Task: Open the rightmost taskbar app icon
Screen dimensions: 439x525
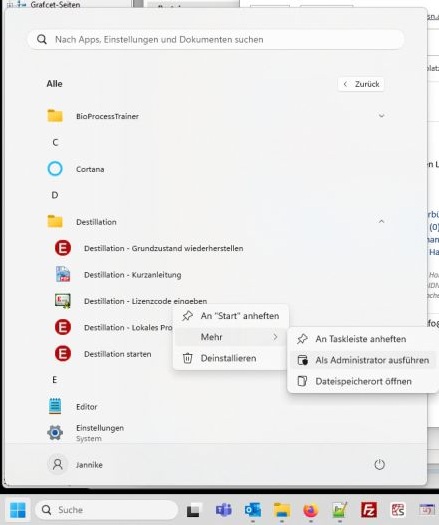Action: coord(427,510)
